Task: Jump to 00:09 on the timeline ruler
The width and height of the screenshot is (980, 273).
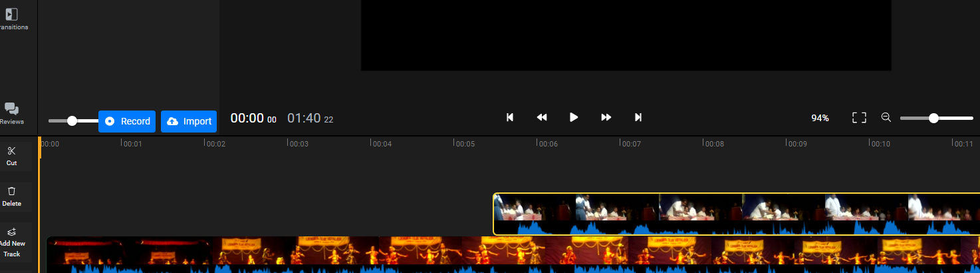Action: point(796,143)
